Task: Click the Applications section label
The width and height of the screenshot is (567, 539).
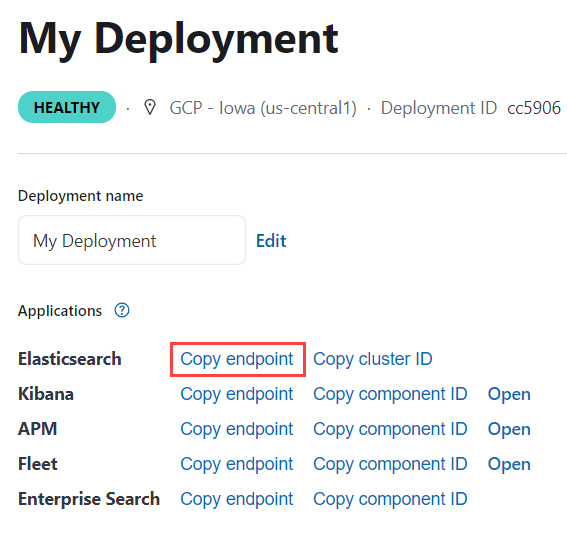Action: pyautogui.click(x=60, y=311)
